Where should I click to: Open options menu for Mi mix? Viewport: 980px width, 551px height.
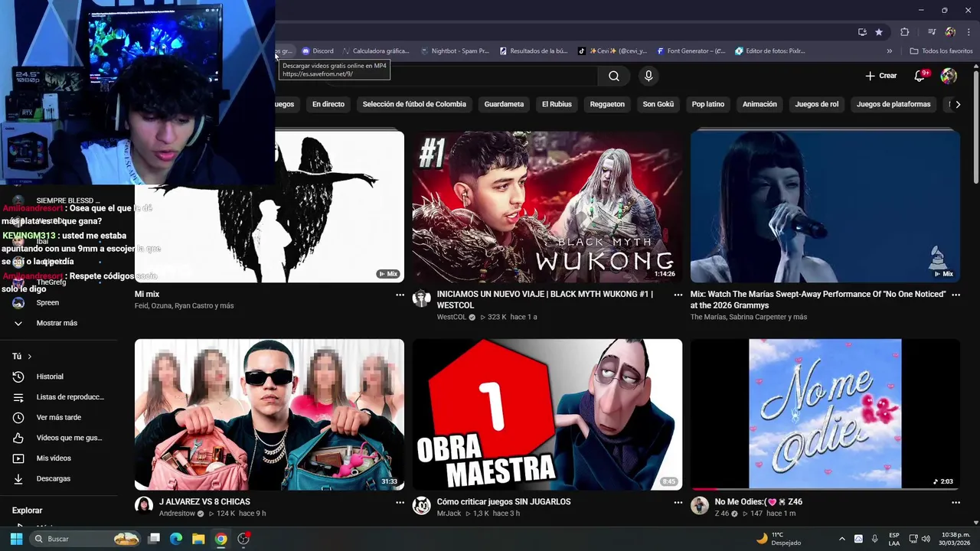click(400, 295)
